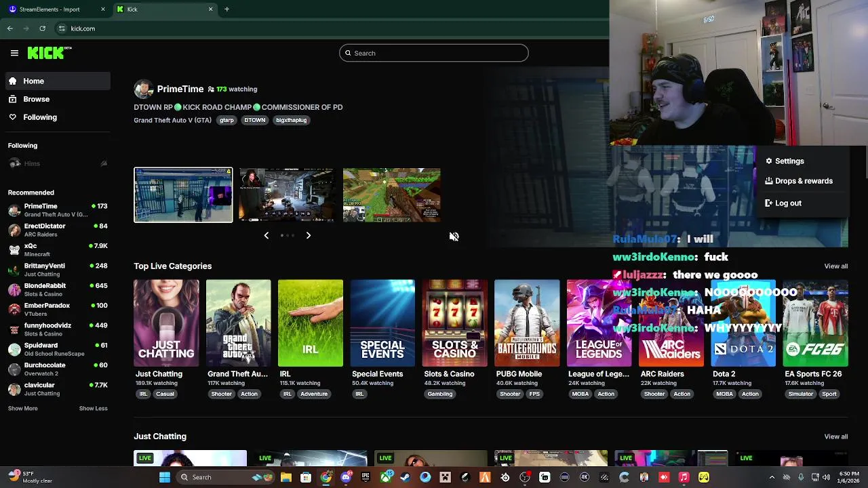Click the Following heart icon
This screenshot has height=488, width=868.
coord(13,117)
